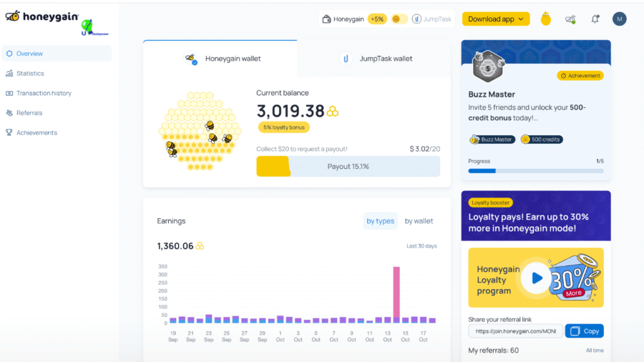Open the M profile avatar
This screenshot has height=362, width=644.
point(619,19)
